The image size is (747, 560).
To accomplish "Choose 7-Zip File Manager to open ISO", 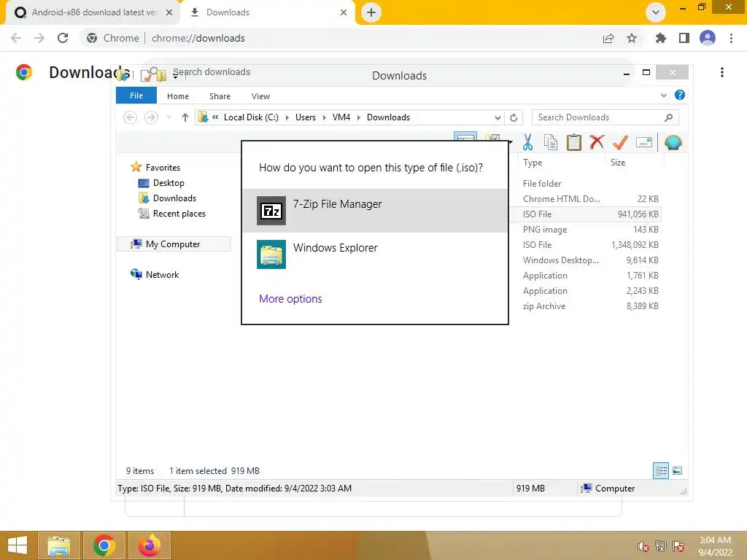I will (x=375, y=211).
